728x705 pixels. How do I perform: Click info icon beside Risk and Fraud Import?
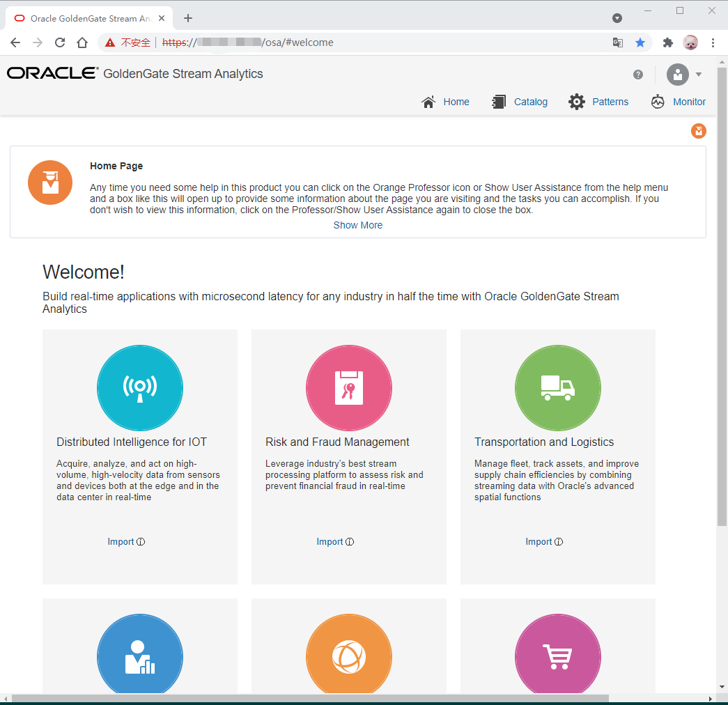tap(350, 541)
